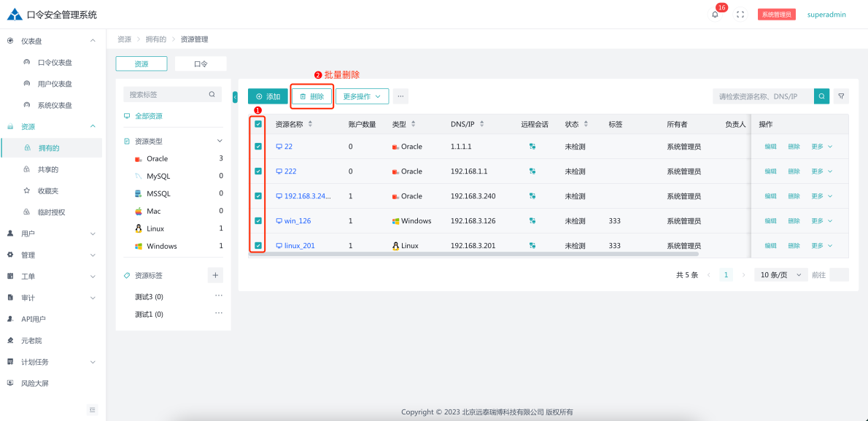Viewport: 868px width, 421px height.
Task: Uncheck the checkbox for resource 222
Action: [258, 171]
